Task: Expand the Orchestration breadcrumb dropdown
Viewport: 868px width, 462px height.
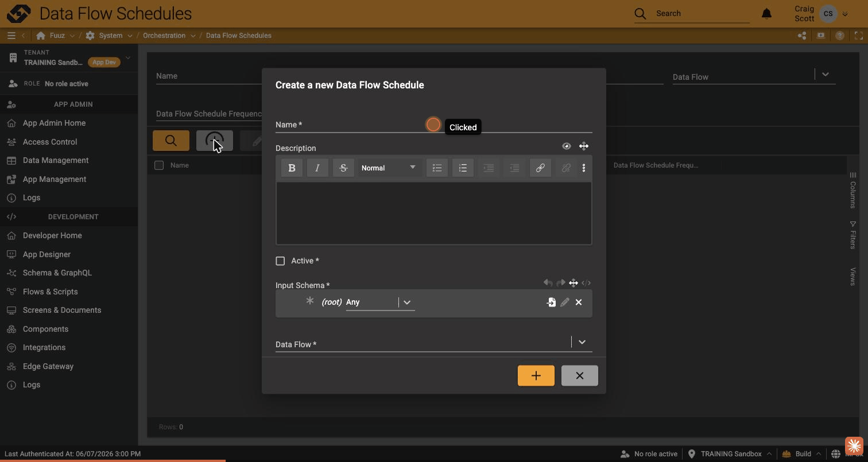Action: click(x=193, y=36)
